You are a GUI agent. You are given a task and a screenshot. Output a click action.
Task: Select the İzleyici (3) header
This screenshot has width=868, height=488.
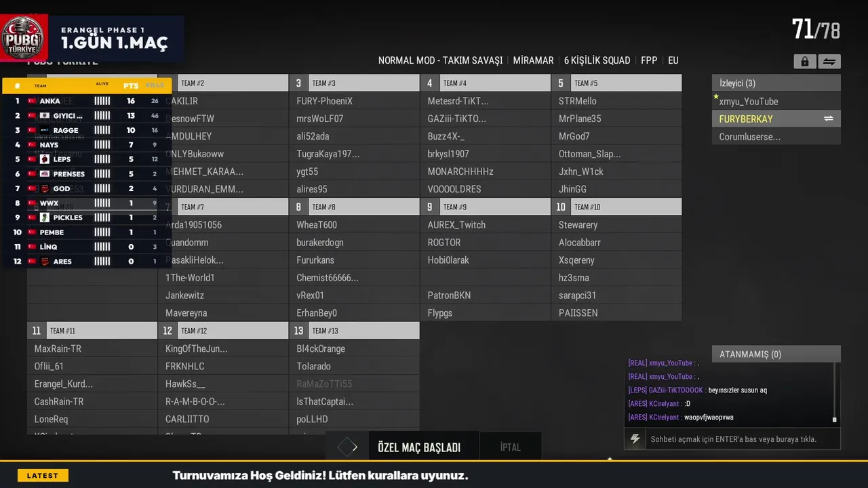tap(776, 83)
